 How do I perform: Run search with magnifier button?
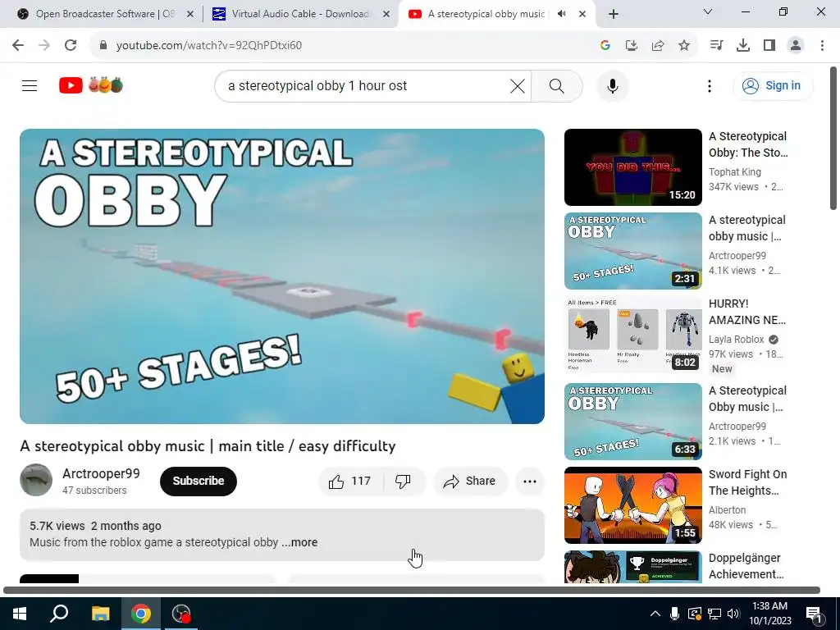click(557, 85)
